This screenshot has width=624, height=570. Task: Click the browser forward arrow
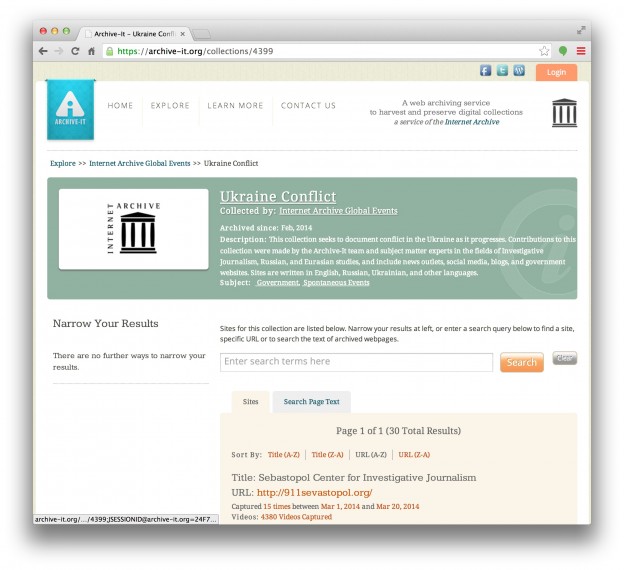click(59, 51)
